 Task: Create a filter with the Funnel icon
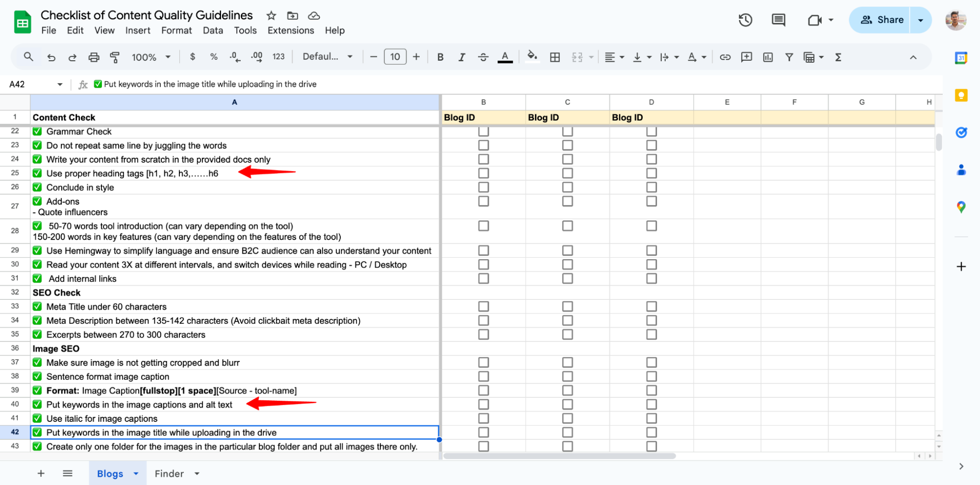(789, 57)
